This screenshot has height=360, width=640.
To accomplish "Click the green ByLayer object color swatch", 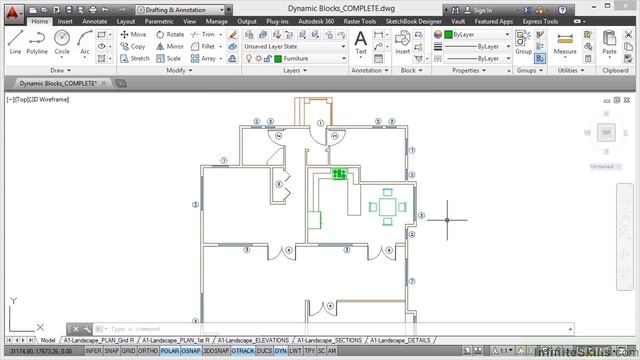I will [x=449, y=35].
